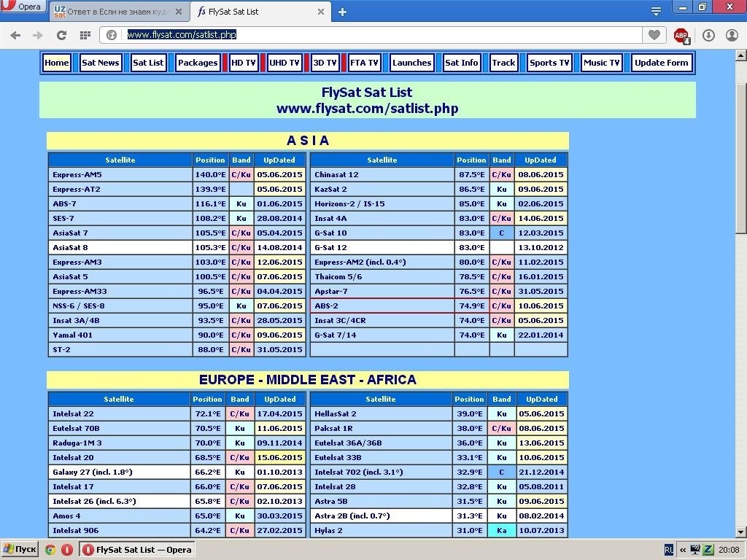Viewport: 747px width, 560px height.
Task: Open the Eutelsat 70B satellite link
Action: 76,429
